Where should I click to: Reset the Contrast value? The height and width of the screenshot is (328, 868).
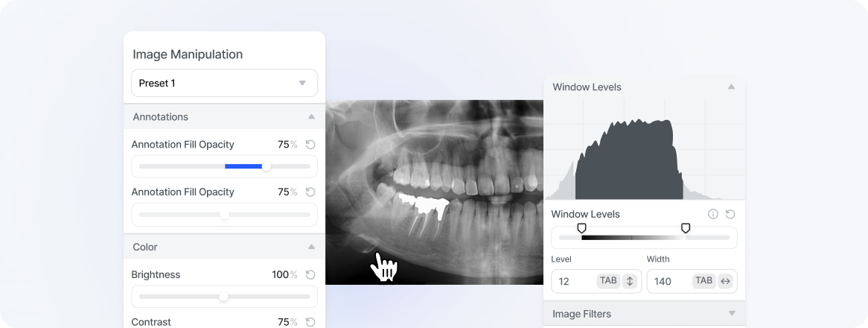310,323
